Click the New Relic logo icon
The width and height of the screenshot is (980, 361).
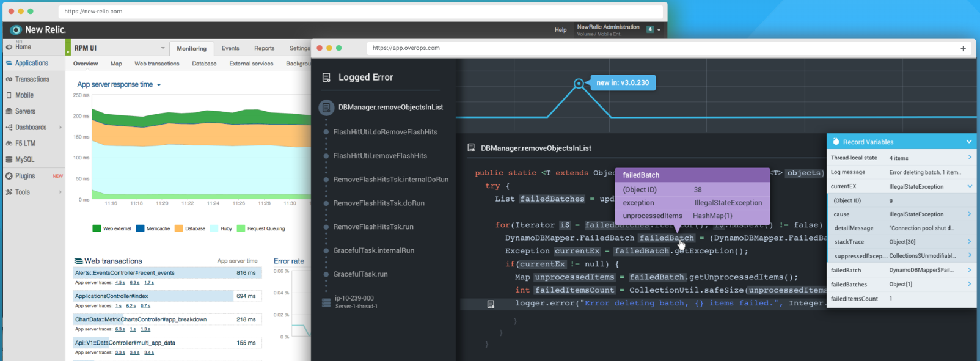pos(16,29)
